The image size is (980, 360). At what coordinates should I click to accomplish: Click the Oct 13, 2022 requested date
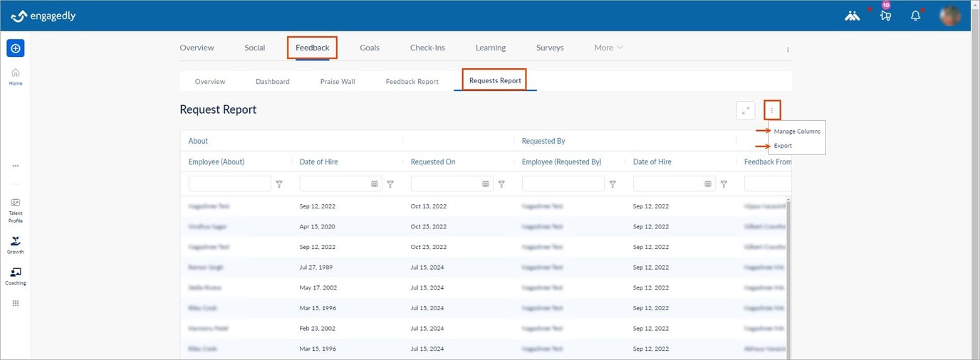point(429,206)
